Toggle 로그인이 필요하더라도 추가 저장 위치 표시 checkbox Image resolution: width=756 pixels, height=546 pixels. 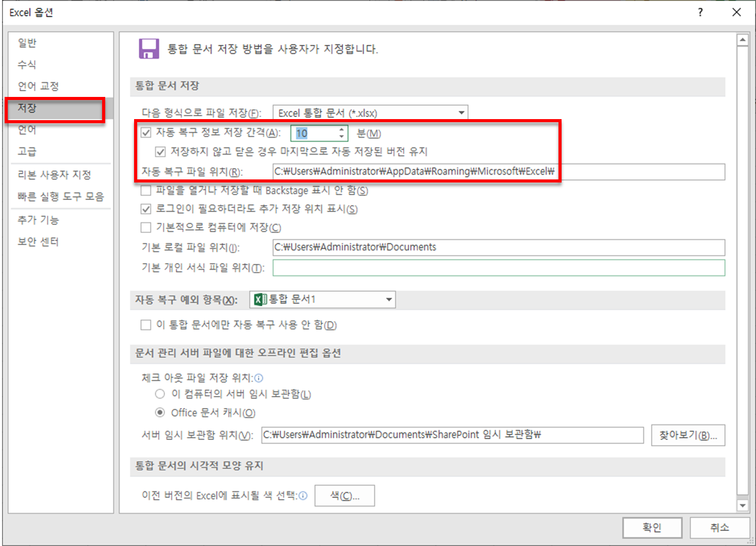coord(146,209)
